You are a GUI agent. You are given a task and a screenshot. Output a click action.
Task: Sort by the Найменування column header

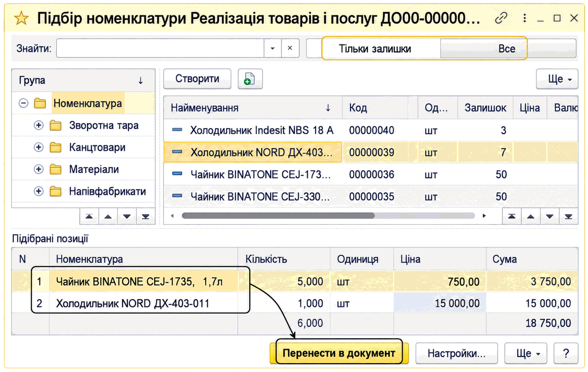click(x=253, y=108)
